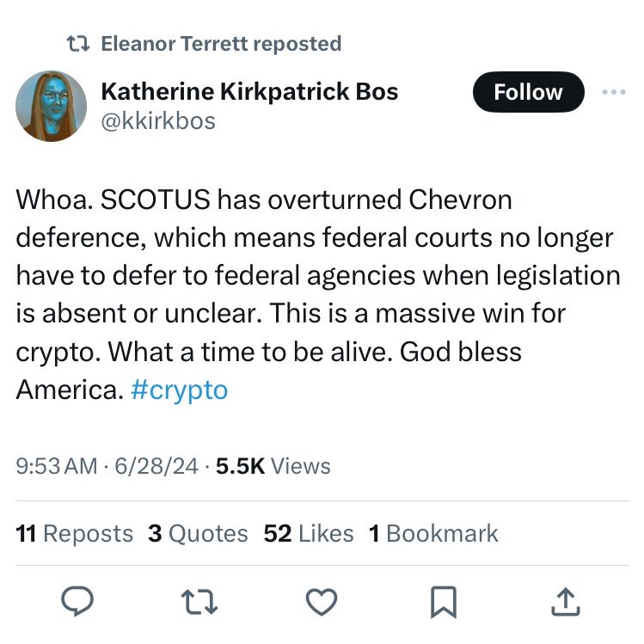Screen dimensions: 644x644
Task: Click small repost icon beside Eleanor Terrett
Action: tap(79, 44)
